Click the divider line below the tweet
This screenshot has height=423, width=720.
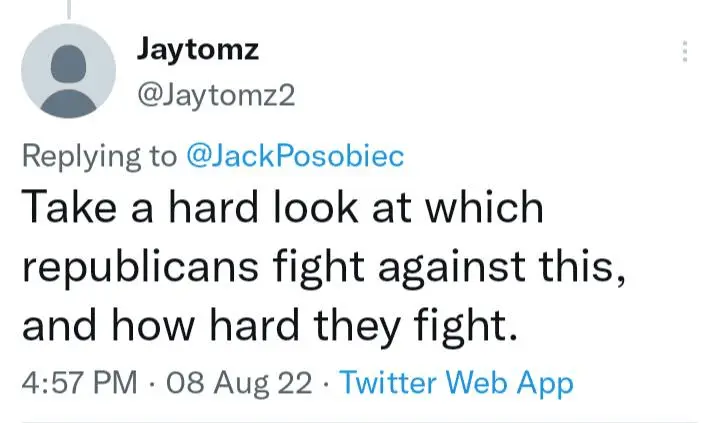pyautogui.click(x=360, y=420)
